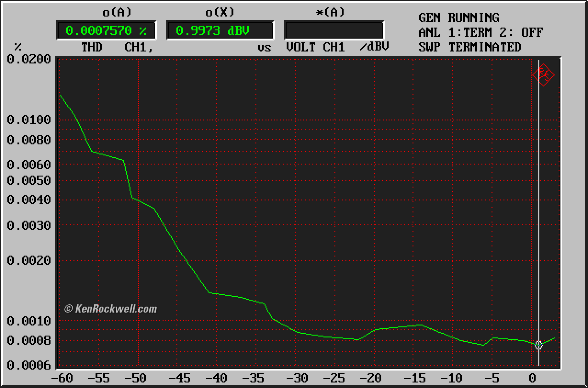
Task: Select the o(X) readout showing 0.9973 dBV
Action: [x=220, y=31]
